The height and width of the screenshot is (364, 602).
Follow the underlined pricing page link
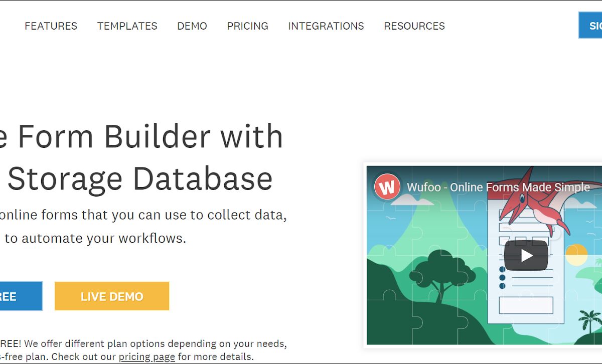click(x=146, y=357)
